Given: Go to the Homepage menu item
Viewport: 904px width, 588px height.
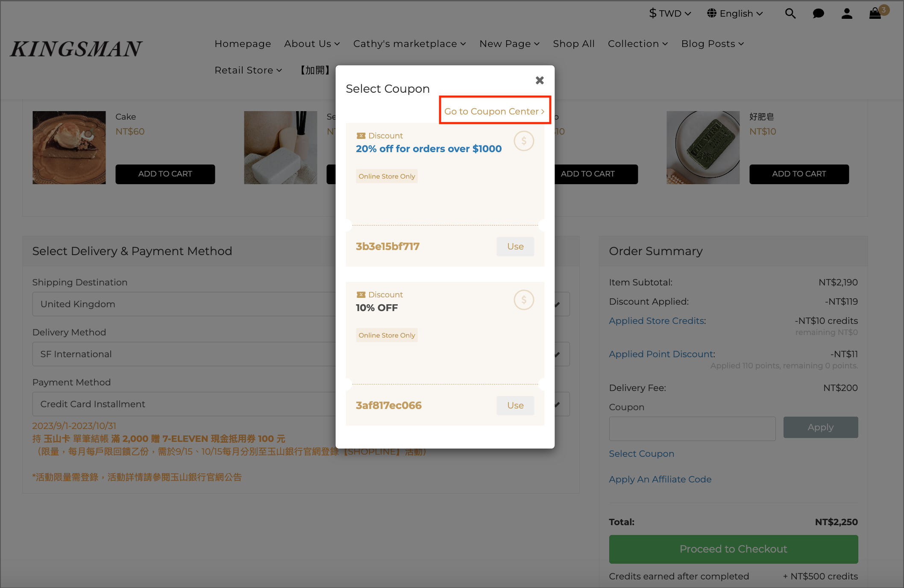Looking at the screenshot, I should tap(243, 44).
